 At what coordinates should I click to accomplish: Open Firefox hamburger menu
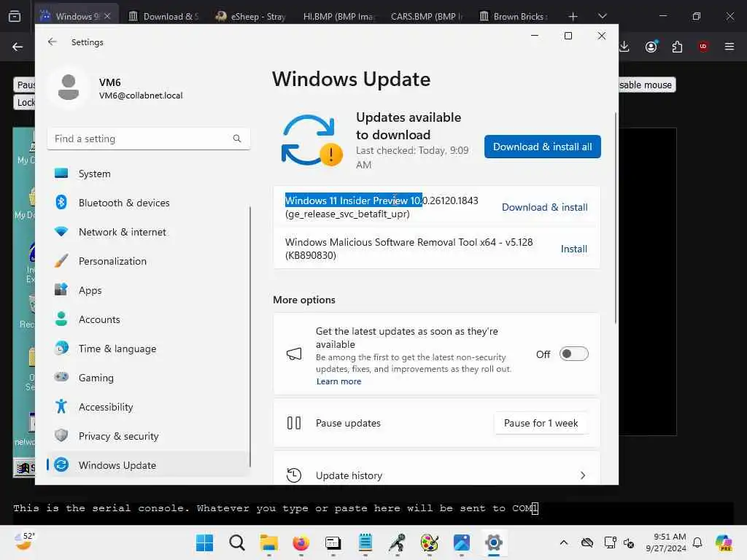point(729,47)
